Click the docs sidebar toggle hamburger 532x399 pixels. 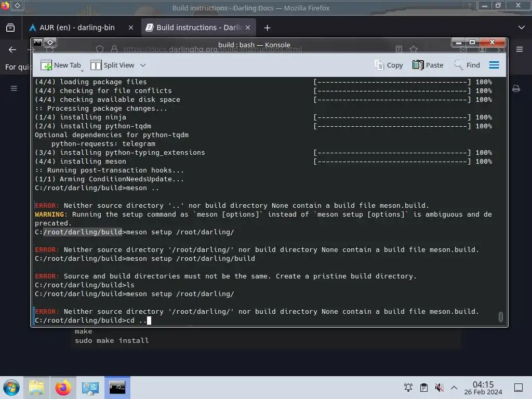(x=14, y=88)
